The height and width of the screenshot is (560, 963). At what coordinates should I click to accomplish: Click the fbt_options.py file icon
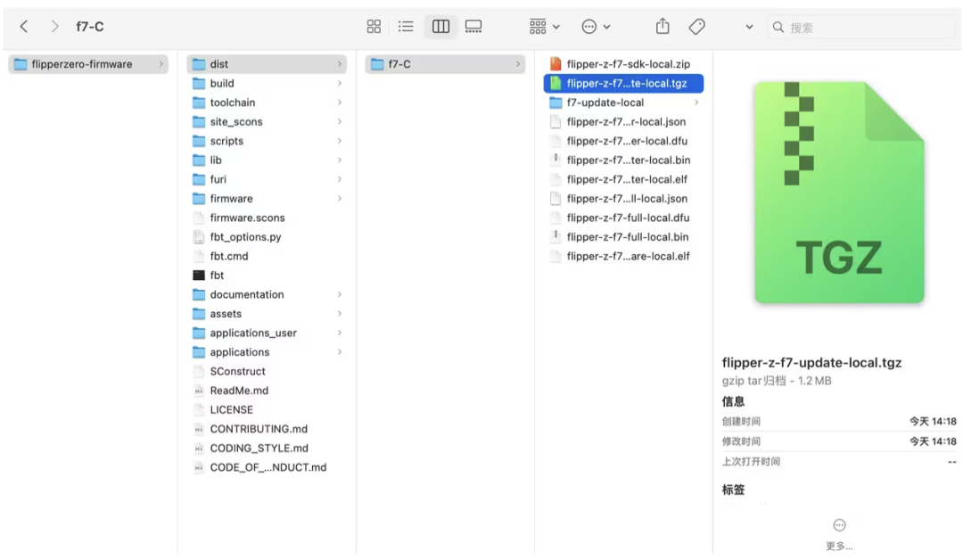198,237
